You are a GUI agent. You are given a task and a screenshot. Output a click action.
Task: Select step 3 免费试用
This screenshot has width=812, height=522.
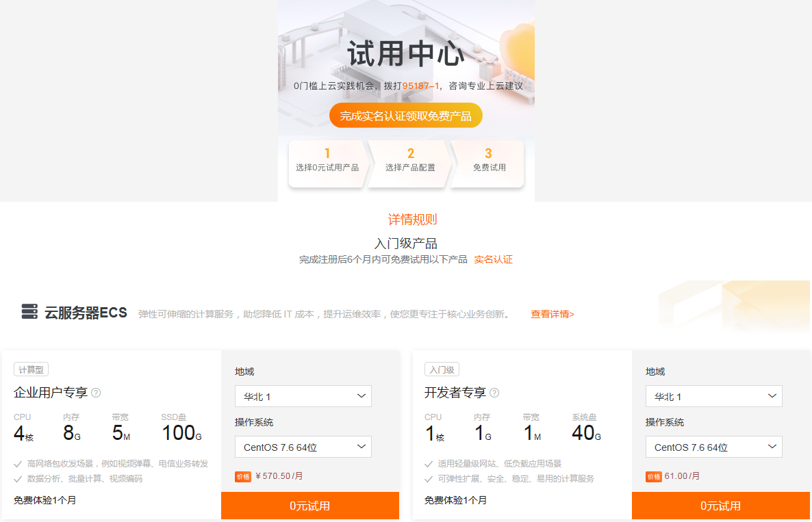[489, 164]
